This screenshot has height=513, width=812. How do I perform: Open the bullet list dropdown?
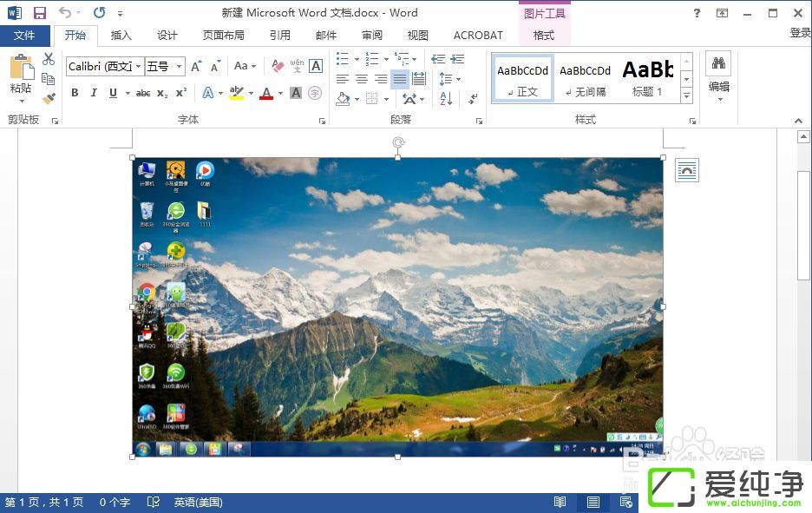[357, 59]
